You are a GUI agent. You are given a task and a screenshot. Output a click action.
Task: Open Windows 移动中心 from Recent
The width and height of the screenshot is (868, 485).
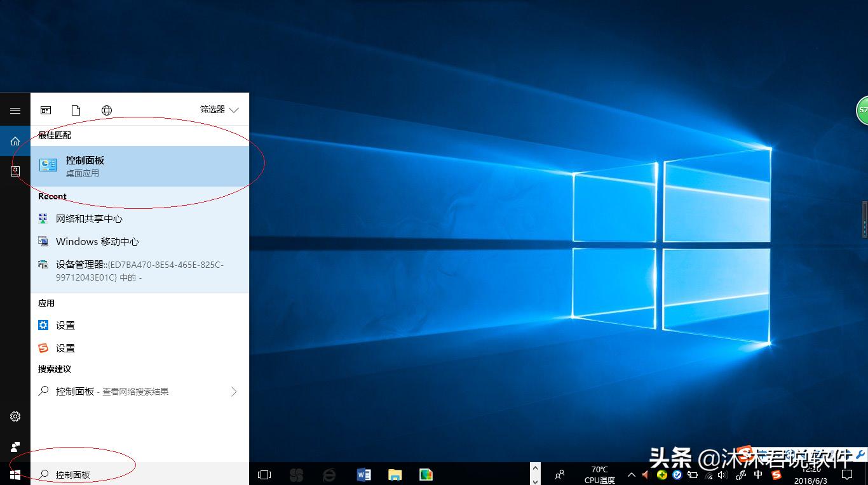pos(97,241)
